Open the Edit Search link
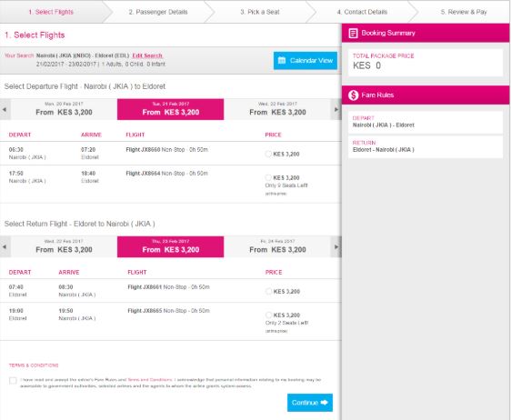 coord(147,55)
